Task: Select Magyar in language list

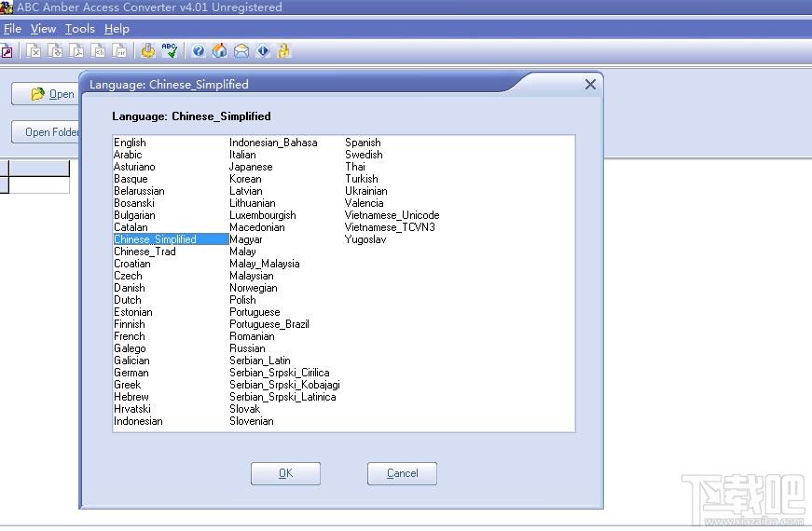Action: (245, 239)
